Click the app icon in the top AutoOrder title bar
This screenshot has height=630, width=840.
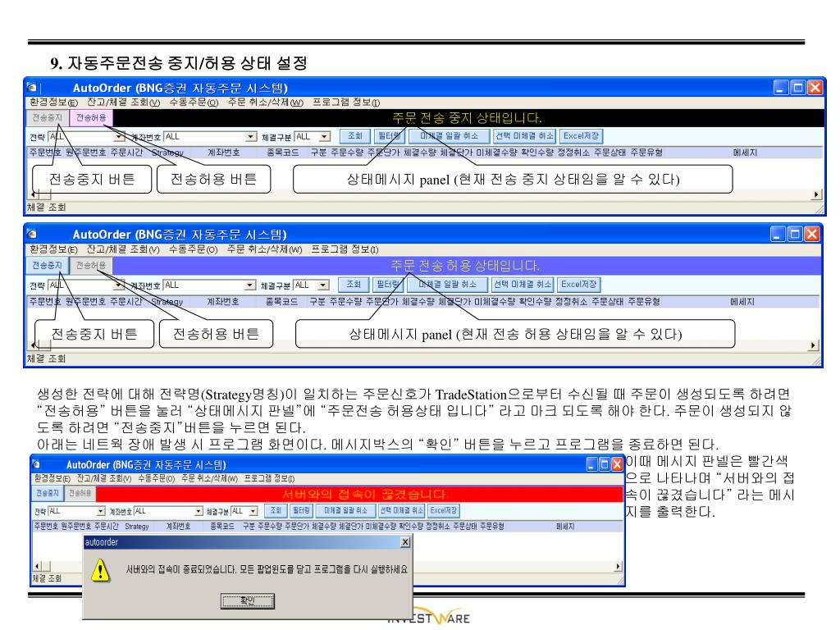pyautogui.click(x=33, y=87)
